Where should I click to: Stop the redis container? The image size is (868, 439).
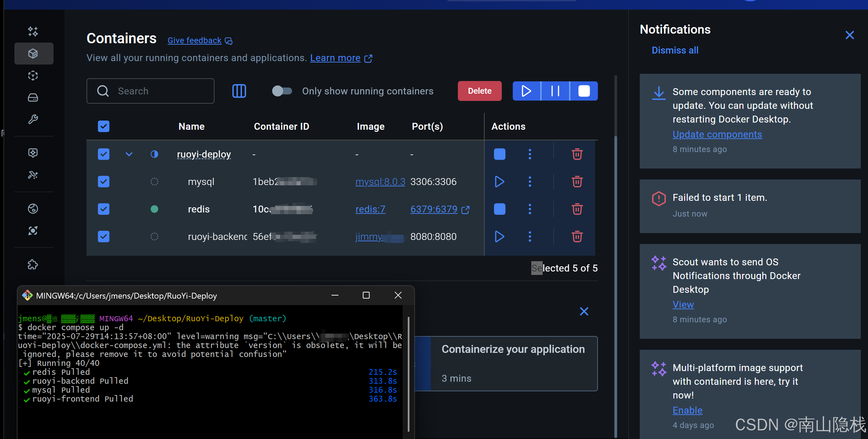(x=500, y=209)
